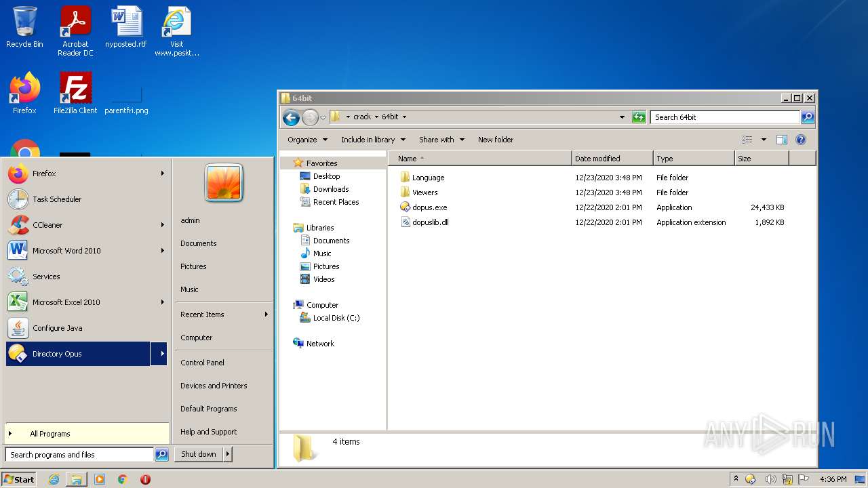The image size is (868, 488).
Task: Open Services from Start menu
Action: [x=86, y=277]
